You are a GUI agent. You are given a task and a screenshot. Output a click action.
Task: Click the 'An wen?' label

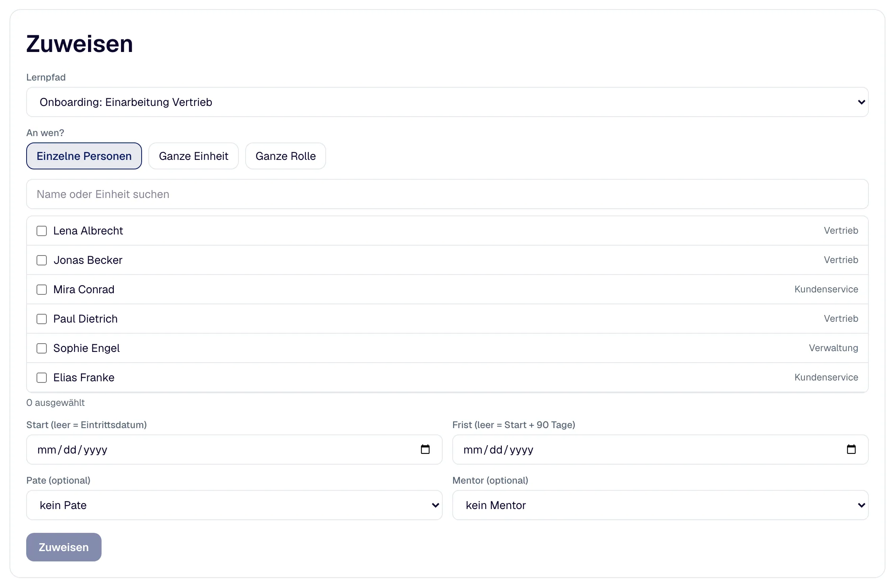coord(45,133)
